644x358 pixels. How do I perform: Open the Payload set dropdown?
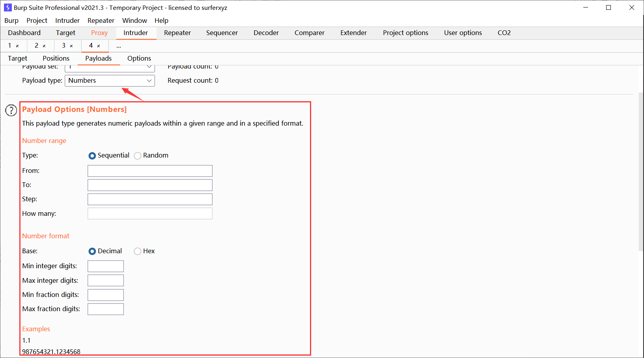[x=110, y=68]
